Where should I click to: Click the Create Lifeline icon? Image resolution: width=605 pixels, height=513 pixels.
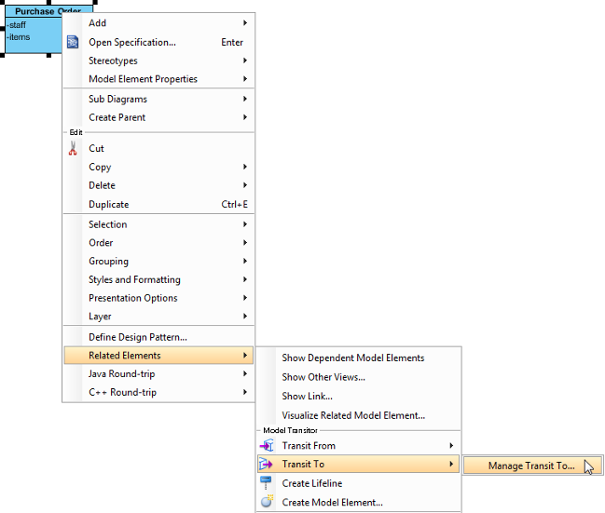(265, 483)
